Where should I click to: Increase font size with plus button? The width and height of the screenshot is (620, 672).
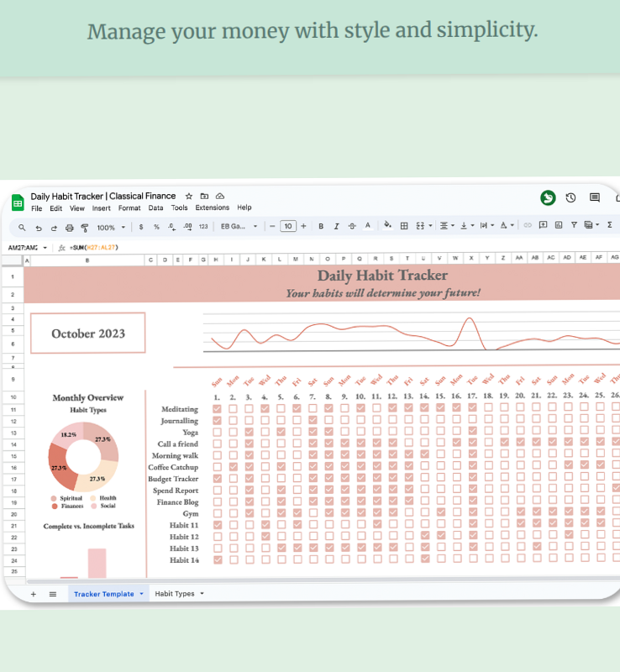(x=303, y=226)
